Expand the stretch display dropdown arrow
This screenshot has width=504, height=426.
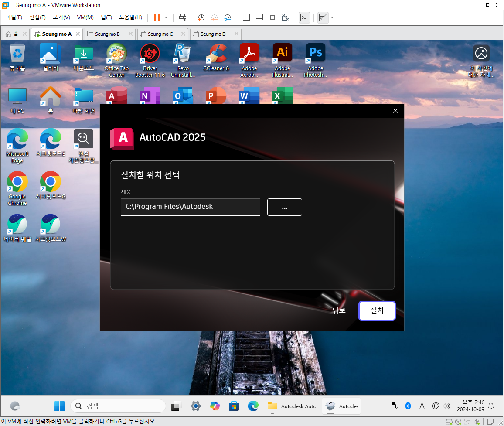click(332, 17)
